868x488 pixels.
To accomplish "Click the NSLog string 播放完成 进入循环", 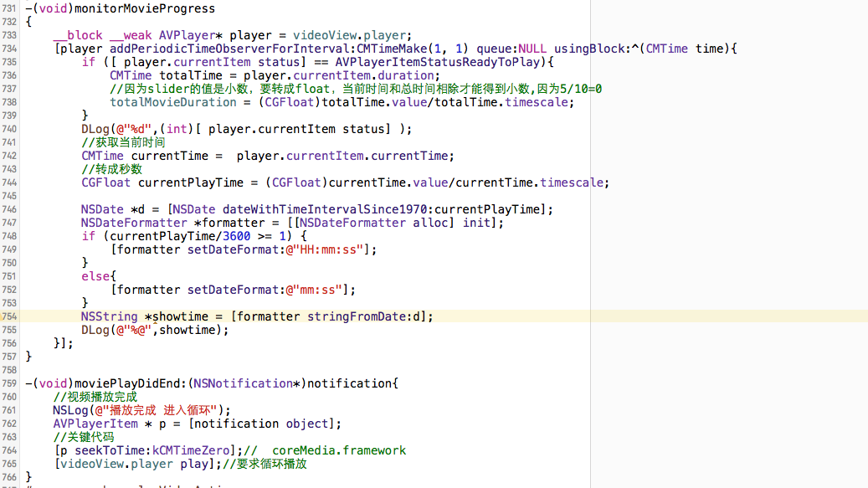I will pos(156,410).
